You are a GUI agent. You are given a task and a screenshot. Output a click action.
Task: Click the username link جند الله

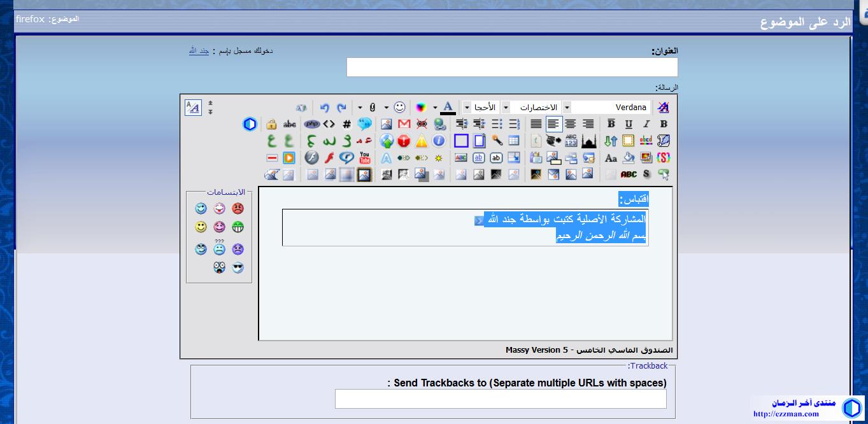tap(199, 51)
